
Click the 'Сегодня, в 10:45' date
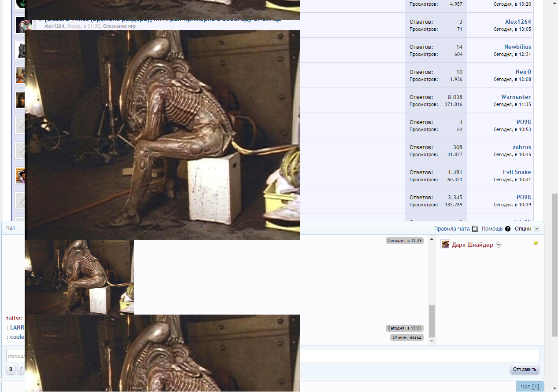tap(512, 154)
